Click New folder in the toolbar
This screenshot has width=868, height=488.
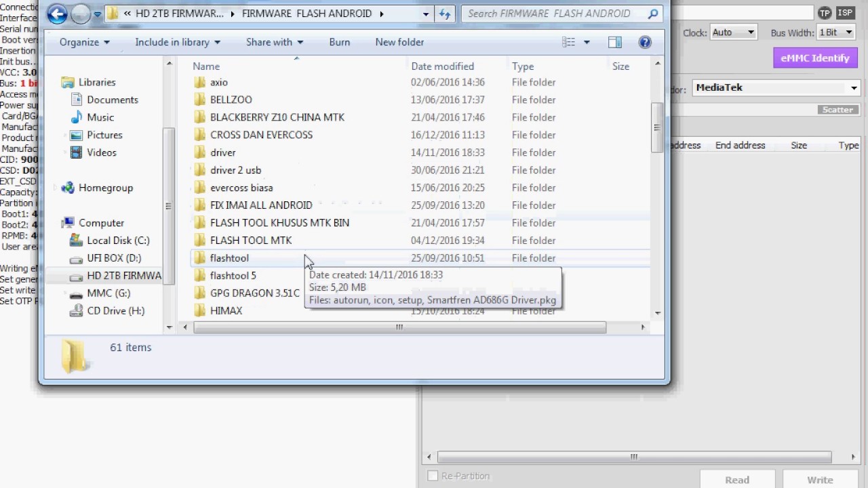click(399, 42)
